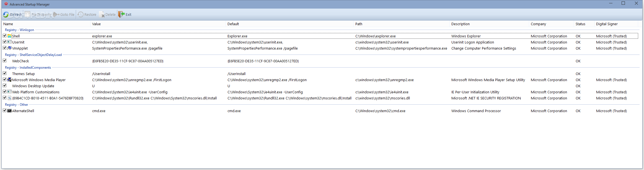The image size is (644, 170).
Task: Click Change Computer Performance Settings description
Action: 484,48
